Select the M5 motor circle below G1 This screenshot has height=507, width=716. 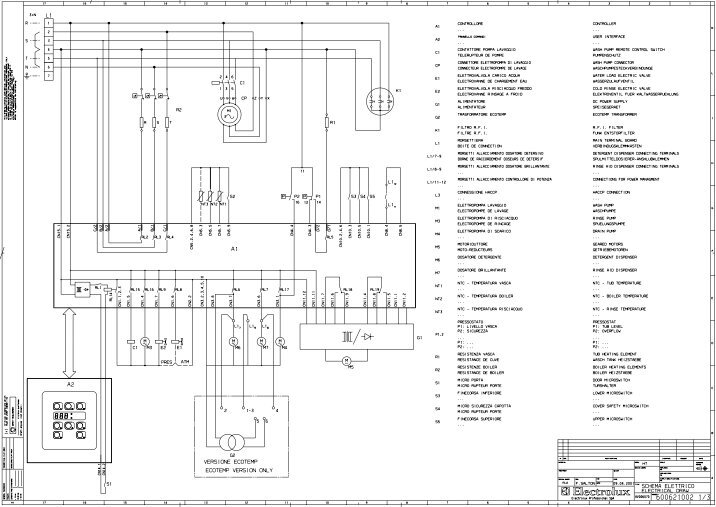pyautogui.click(x=347, y=362)
